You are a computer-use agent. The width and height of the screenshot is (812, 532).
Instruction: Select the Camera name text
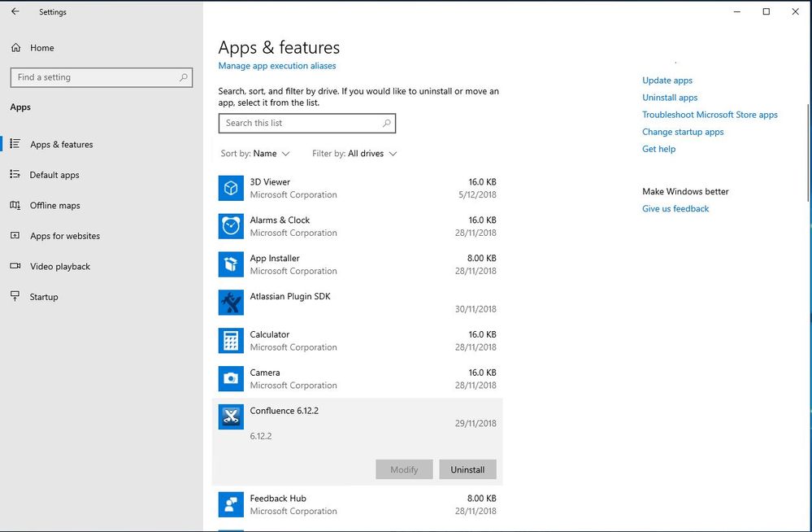coord(265,373)
